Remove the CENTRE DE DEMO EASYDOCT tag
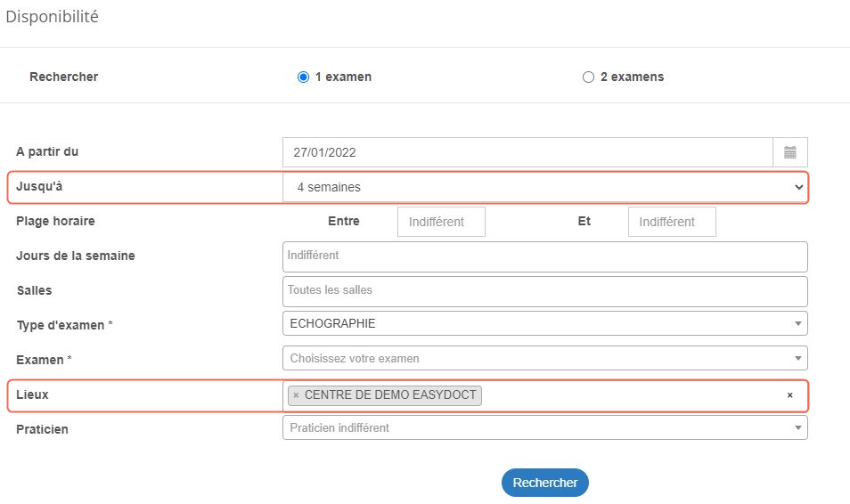The image size is (850, 504). [296, 395]
